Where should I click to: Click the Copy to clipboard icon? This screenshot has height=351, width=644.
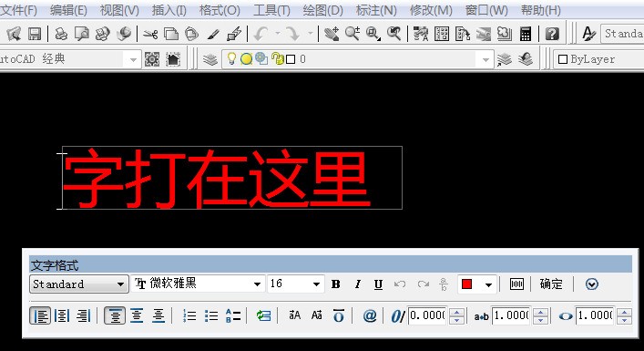(x=171, y=34)
